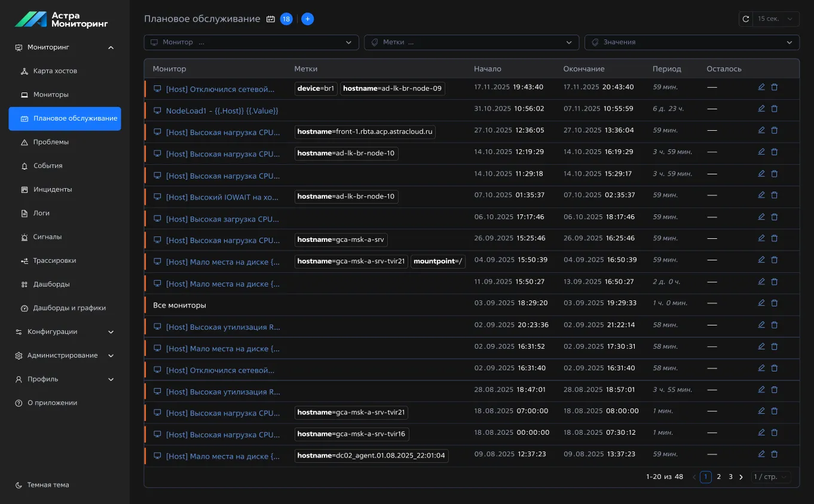The width and height of the screenshot is (814, 504).
Task: Delete the front-1.rbta.acp.astracloud.ru maintenance row
Action: (774, 130)
